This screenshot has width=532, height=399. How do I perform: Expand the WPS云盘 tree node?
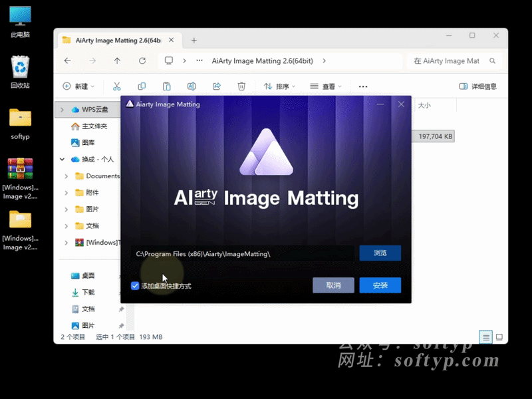(x=62, y=110)
